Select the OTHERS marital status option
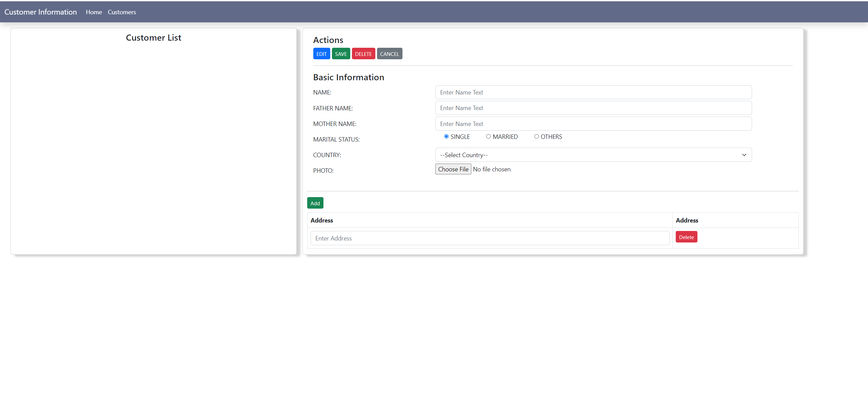 [536, 136]
